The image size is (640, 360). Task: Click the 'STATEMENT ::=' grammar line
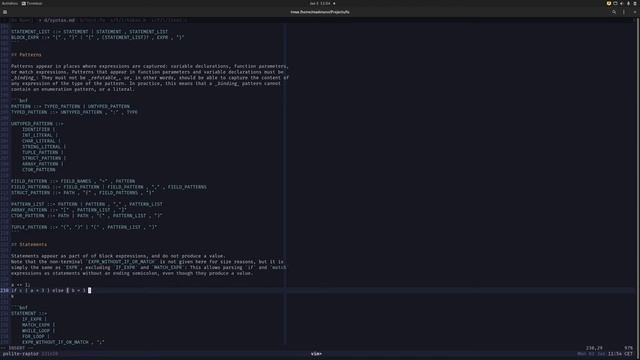(x=29, y=313)
